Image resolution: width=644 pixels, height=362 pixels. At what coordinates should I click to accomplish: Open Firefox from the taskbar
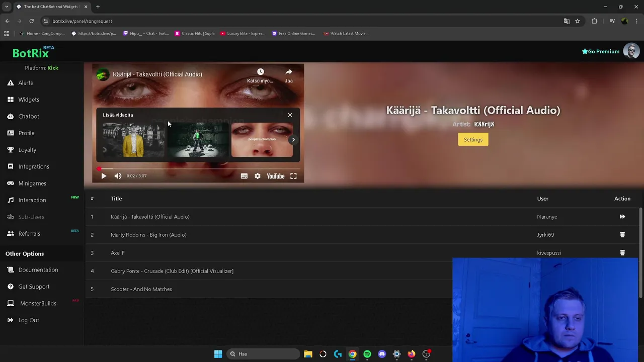click(x=412, y=354)
